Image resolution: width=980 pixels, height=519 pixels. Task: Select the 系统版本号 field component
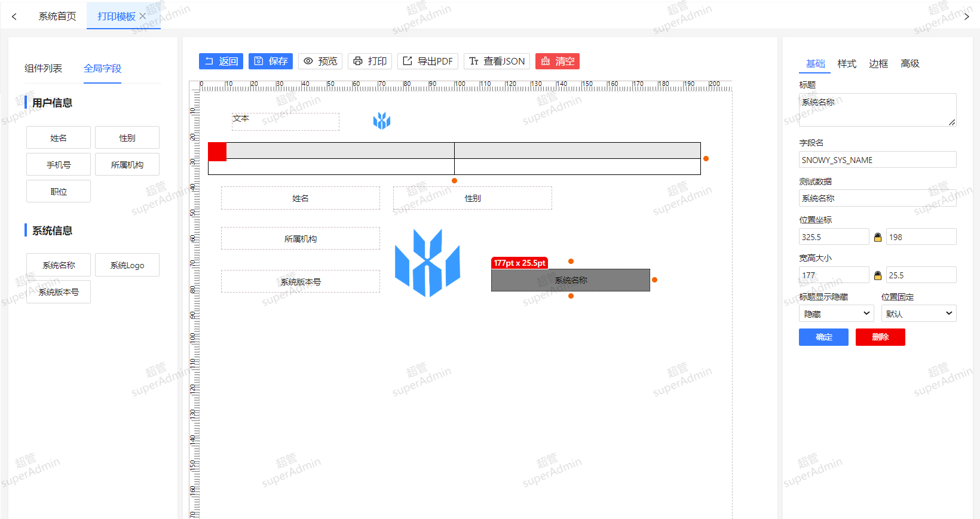[x=59, y=291]
